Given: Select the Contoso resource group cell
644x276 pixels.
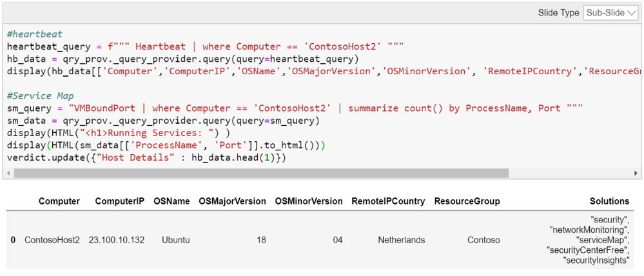Looking at the screenshot, I should coord(484,240).
